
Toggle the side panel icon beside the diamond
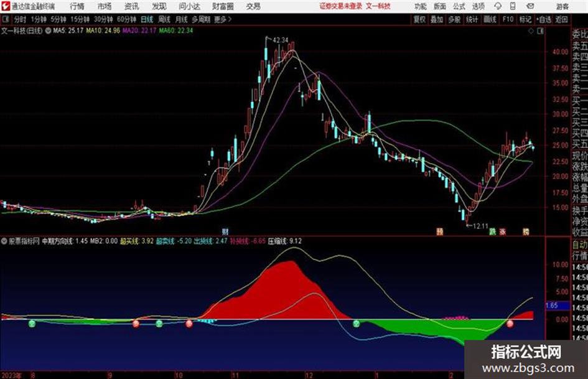[540, 31]
